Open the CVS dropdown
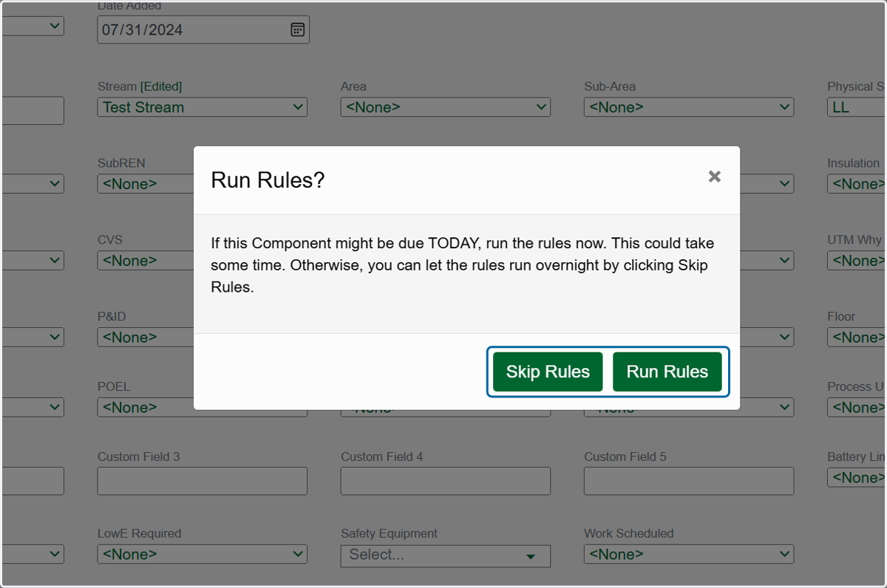 pyautogui.click(x=146, y=261)
